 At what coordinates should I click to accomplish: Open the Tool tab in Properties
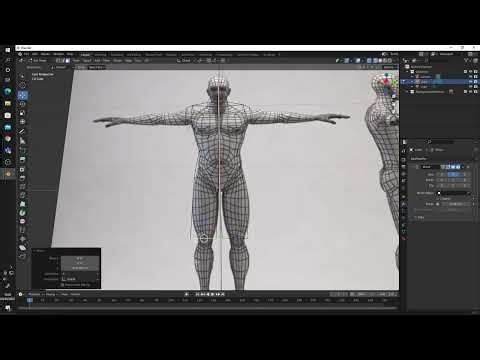(403, 151)
